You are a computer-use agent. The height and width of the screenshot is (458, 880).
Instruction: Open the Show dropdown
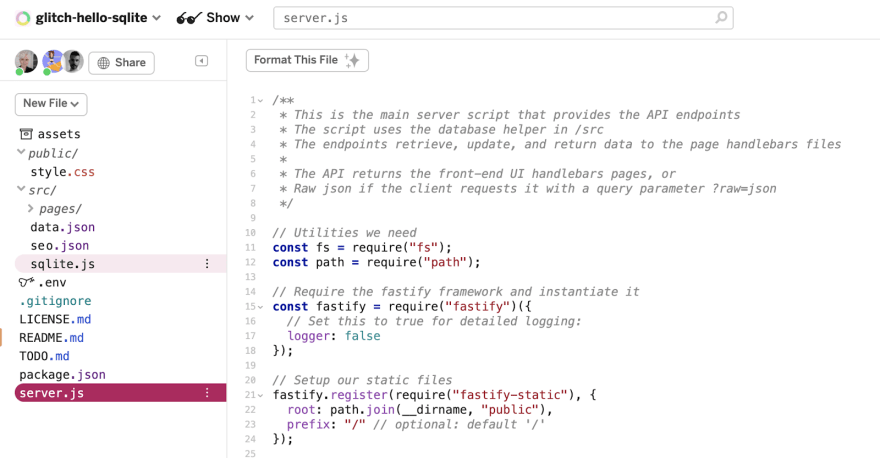(230, 18)
